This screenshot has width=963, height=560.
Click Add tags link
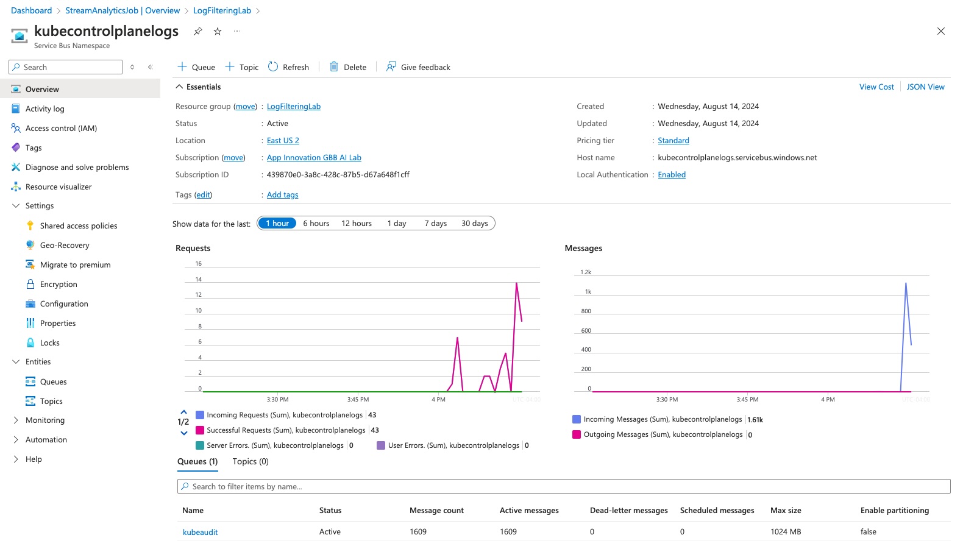point(283,195)
